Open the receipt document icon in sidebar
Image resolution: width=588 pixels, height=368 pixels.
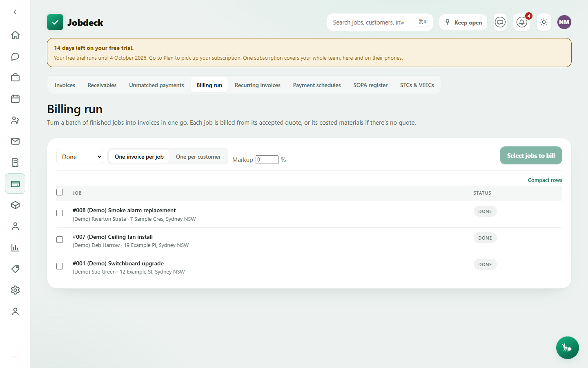pos(15,163)
